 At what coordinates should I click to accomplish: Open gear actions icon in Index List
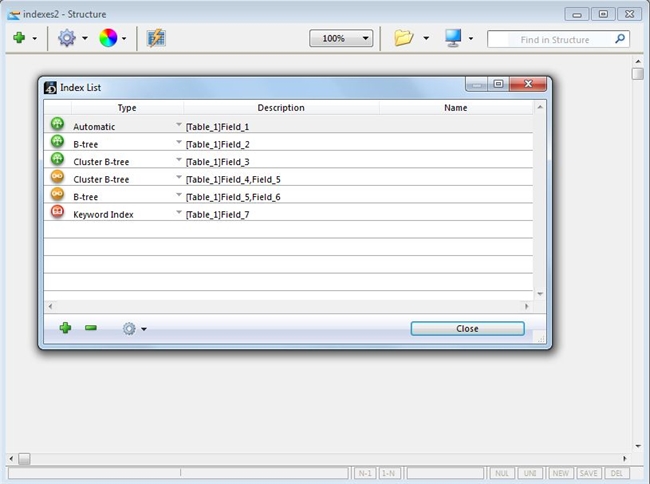coord(129,329)
